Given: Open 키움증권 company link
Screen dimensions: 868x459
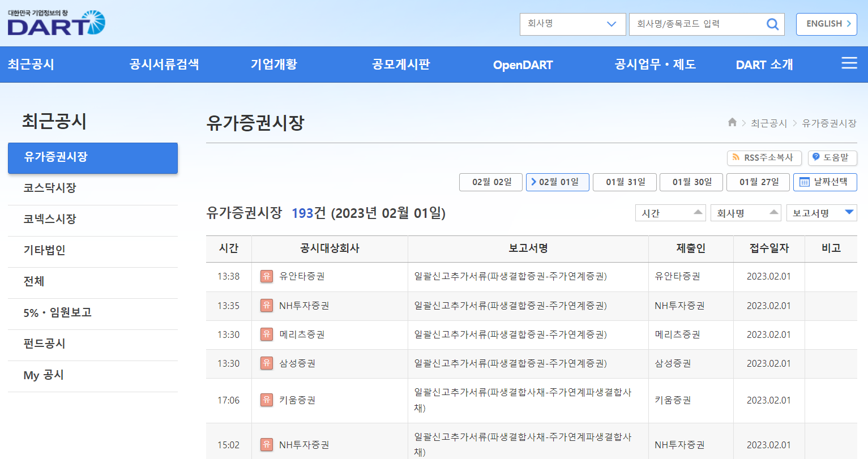Looking at the screenshot, I should coord(297,400).
